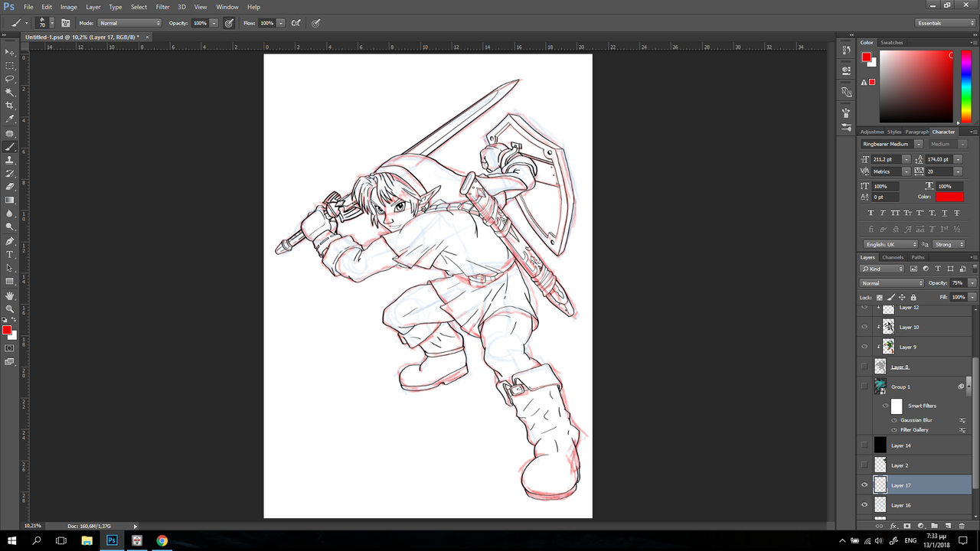Viewport: 980px width, 551px height.
Task: Open Chrome from the Windows taskbar
Action: 162,540
